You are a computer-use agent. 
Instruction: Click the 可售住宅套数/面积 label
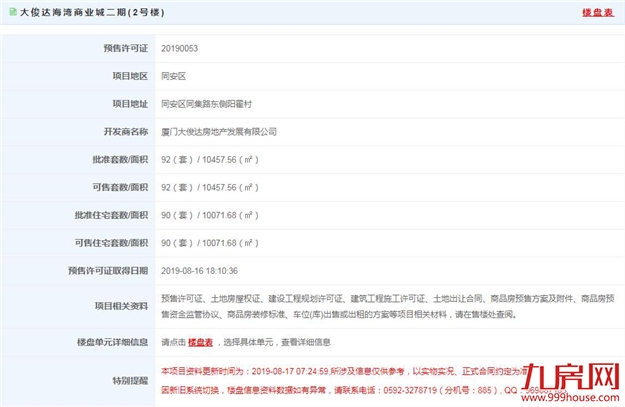tap(112, 243)
